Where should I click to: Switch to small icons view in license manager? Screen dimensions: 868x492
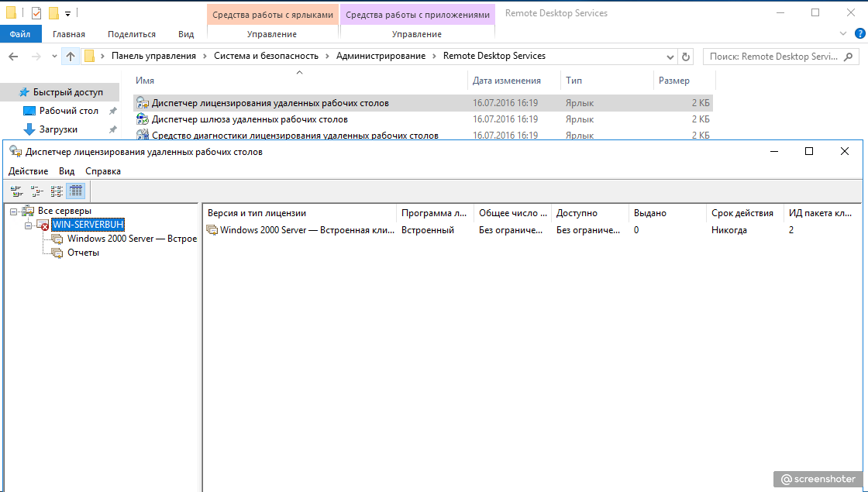click(36, 191)
